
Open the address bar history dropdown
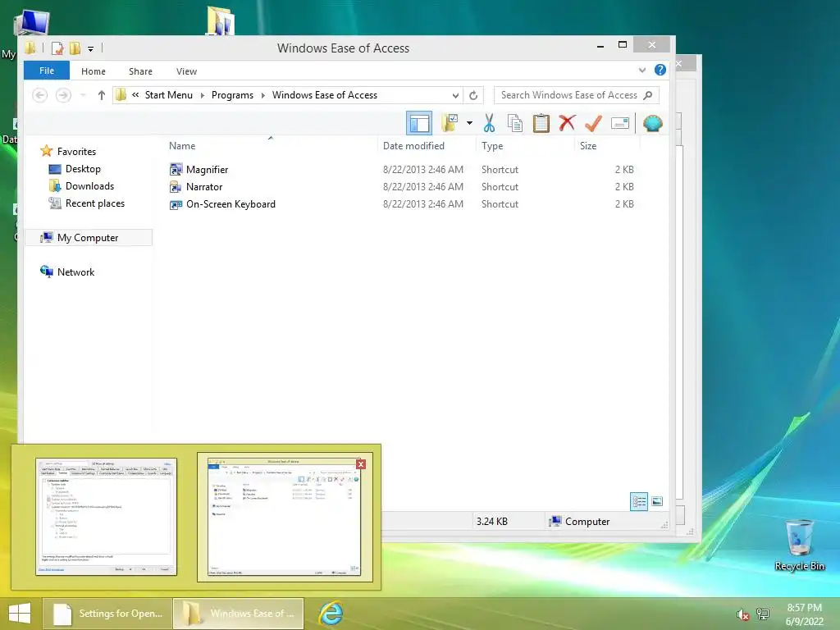pyautogui.click(x=455, y=95)
